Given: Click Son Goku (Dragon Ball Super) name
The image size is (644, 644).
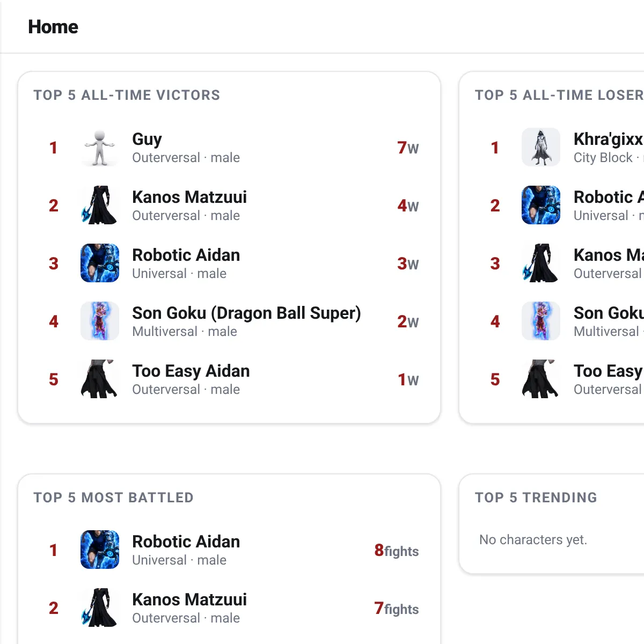Looking at the screenshot, I should (246, 313).
